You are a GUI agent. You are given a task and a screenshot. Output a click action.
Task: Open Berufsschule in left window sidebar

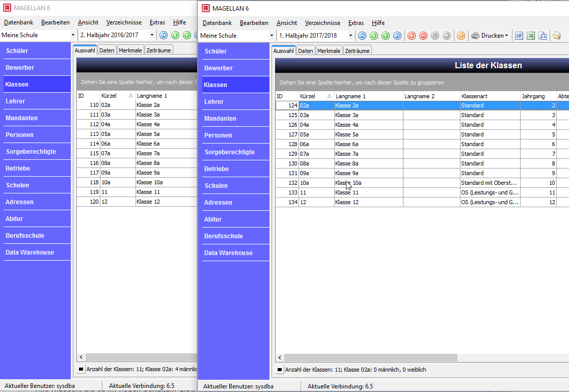click(x=37, y=236)
